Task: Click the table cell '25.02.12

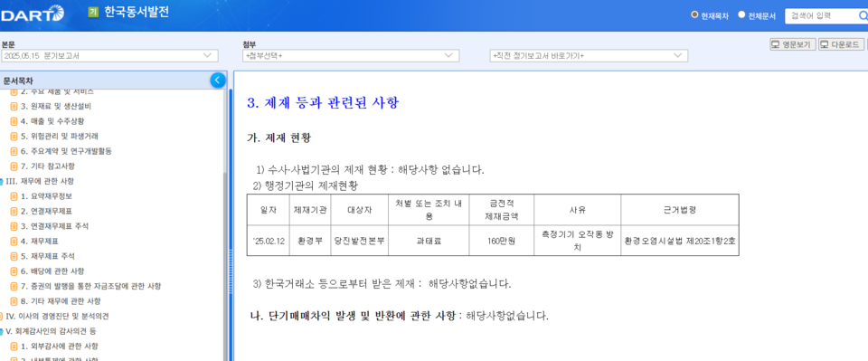Action: point(268,241)
